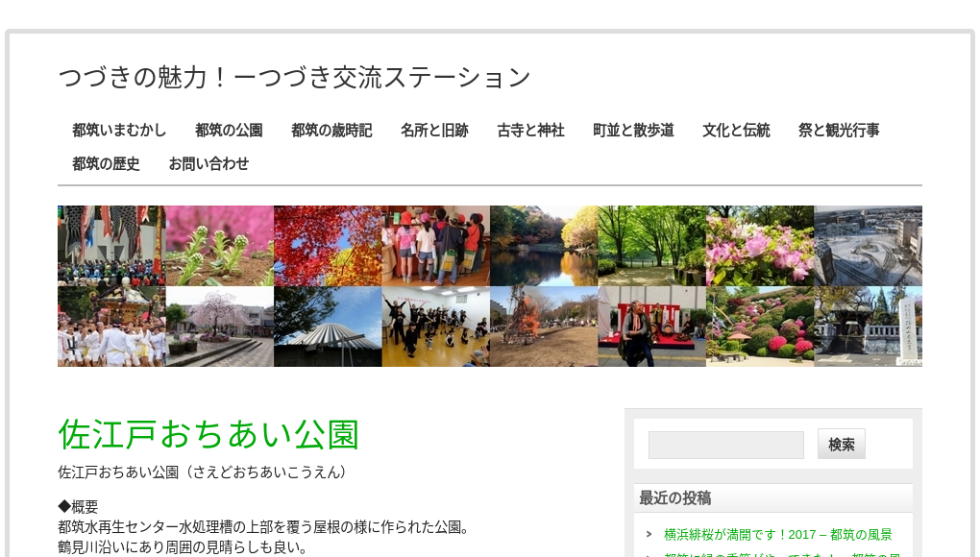
Task: Navigate to 古寺と神社 from the menu
Action: (530, 131)
